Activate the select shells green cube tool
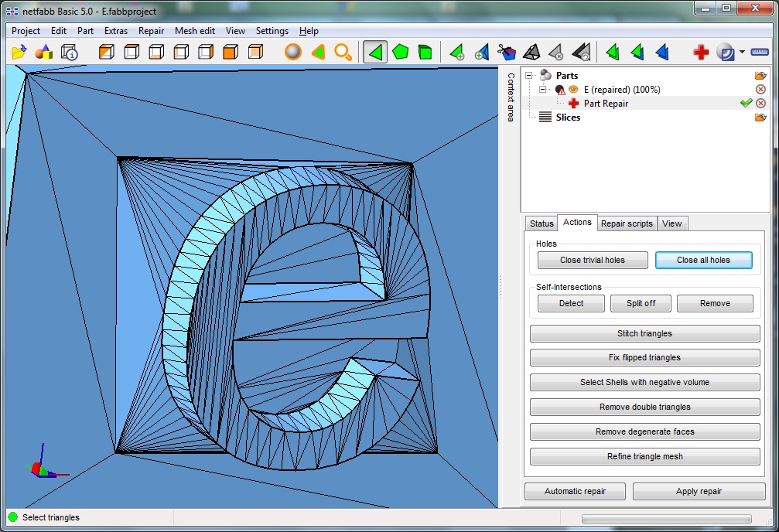779x532 pixels. 425,52
